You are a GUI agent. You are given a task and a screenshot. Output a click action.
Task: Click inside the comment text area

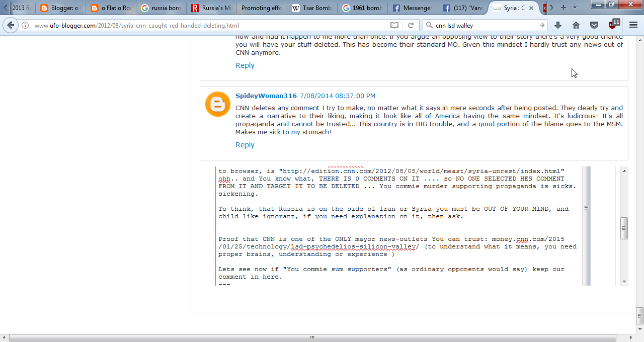click(399, 226)
